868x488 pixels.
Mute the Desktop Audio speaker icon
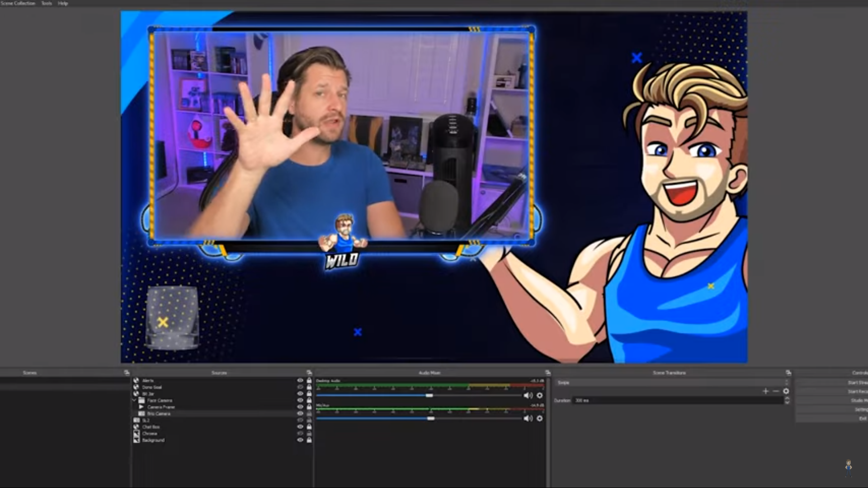tap(528, 395)
